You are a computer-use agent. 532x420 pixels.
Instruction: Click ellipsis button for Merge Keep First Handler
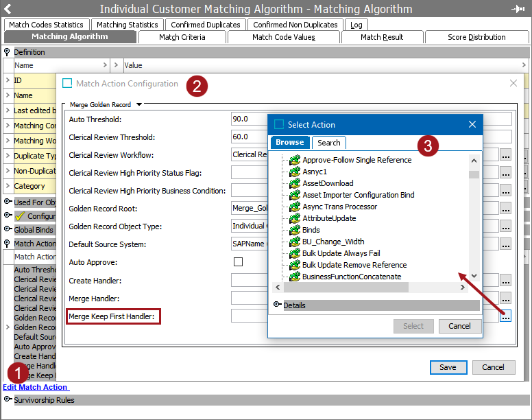[506, 316]
